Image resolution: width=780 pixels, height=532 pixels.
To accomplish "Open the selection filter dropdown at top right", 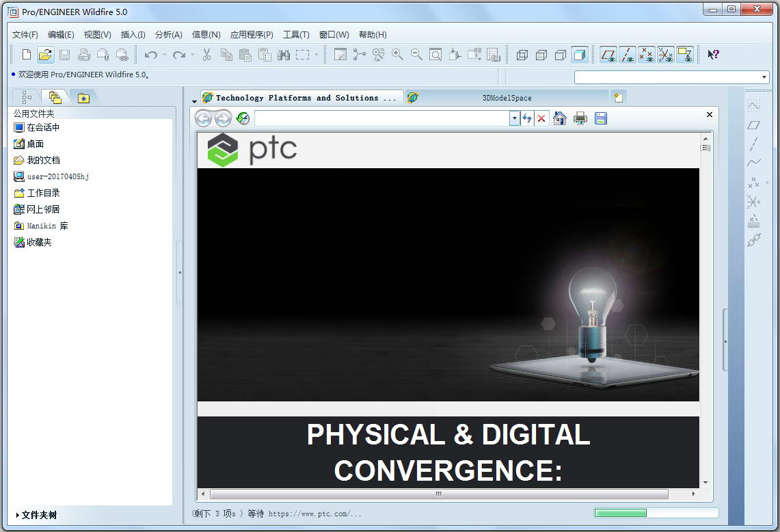I will pyautogui.click(x=764, y=77).
